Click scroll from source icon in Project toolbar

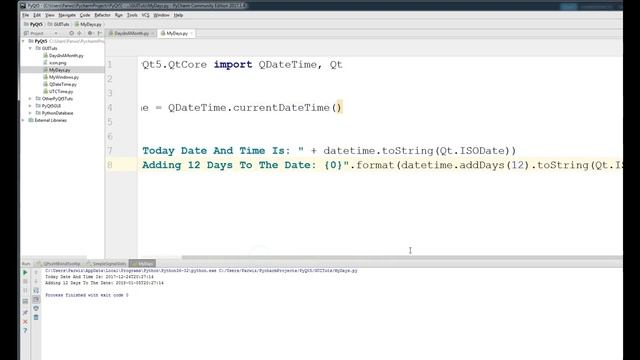[71, 33]
